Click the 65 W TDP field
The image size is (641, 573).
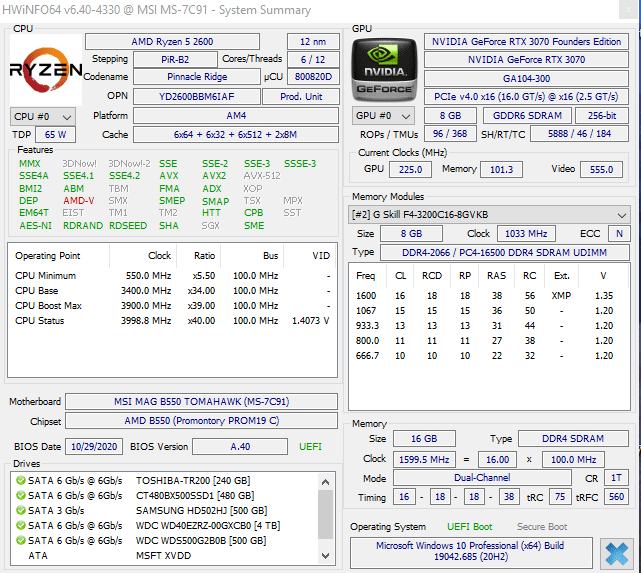(56, 134)
